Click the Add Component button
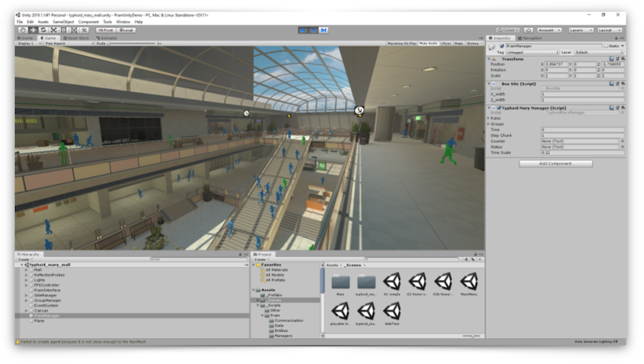 pos(556,163)
